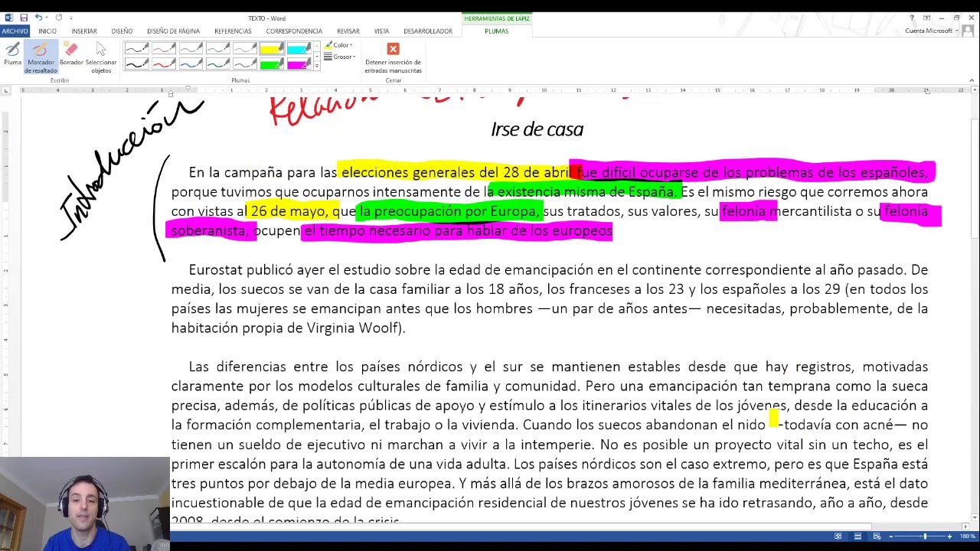Pick the thin blue pen, top row
The width and height of the screenshot is (980, 551).
pyautogui.click(x=191, y=50)
